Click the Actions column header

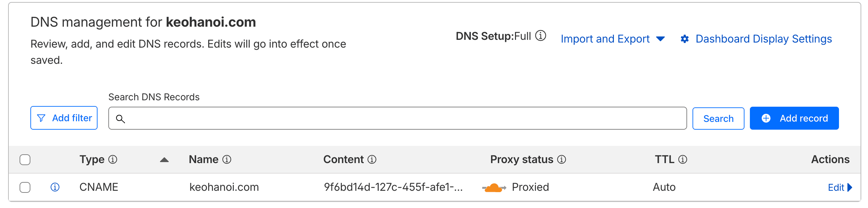coord(830,159)
